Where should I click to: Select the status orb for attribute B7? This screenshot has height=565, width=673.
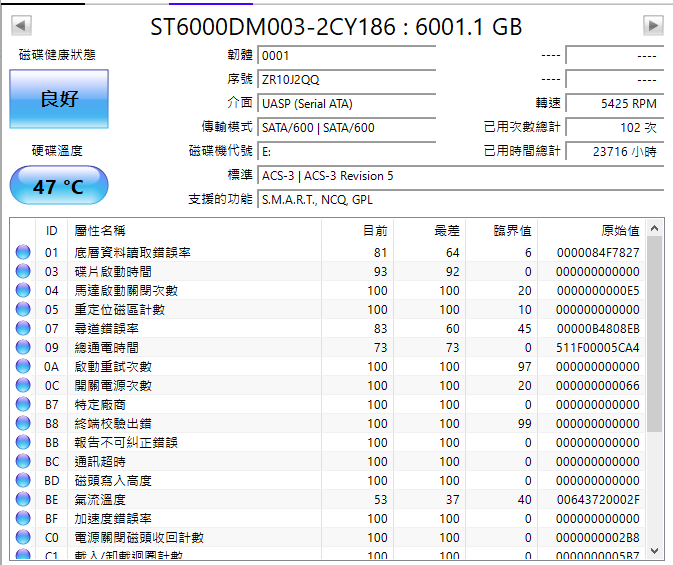point(23,404)
